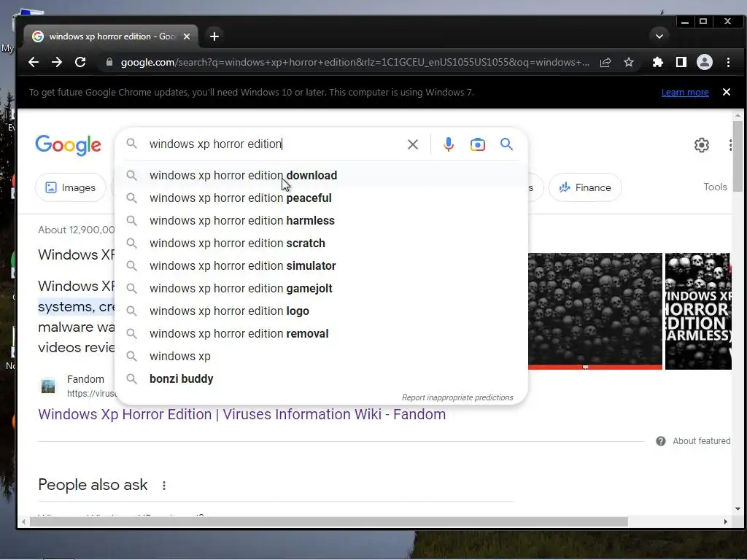Click the 'People also ask' heading
Screen dimensions: 747x560
tap(93, 485)
